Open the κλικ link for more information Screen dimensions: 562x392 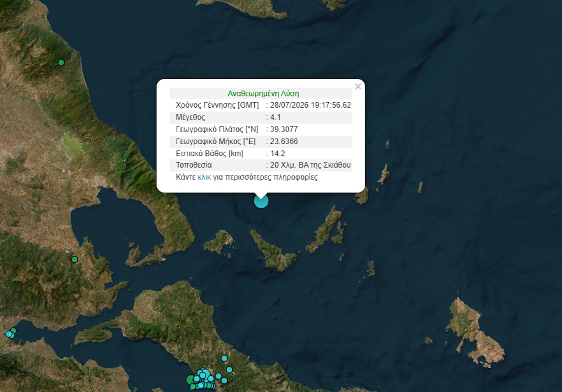pos(204,178)
